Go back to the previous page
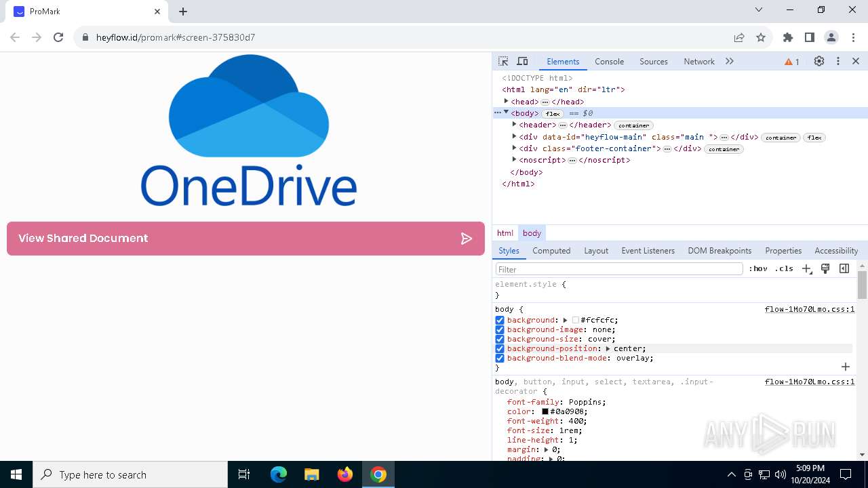 (x=15, y=37)
